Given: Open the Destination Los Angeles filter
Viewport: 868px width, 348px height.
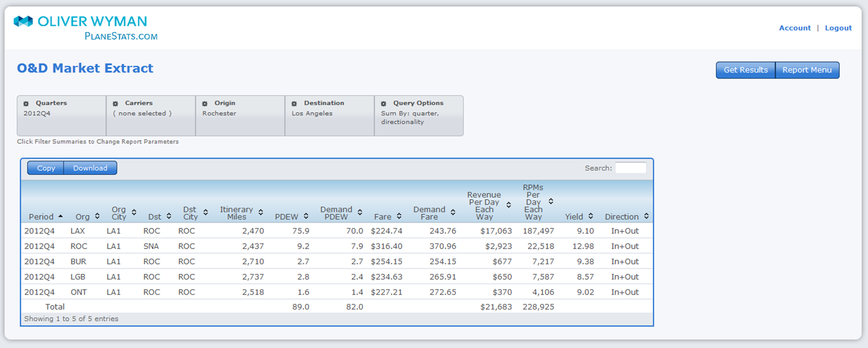Looking at the screenshot, I should point(330,115).
